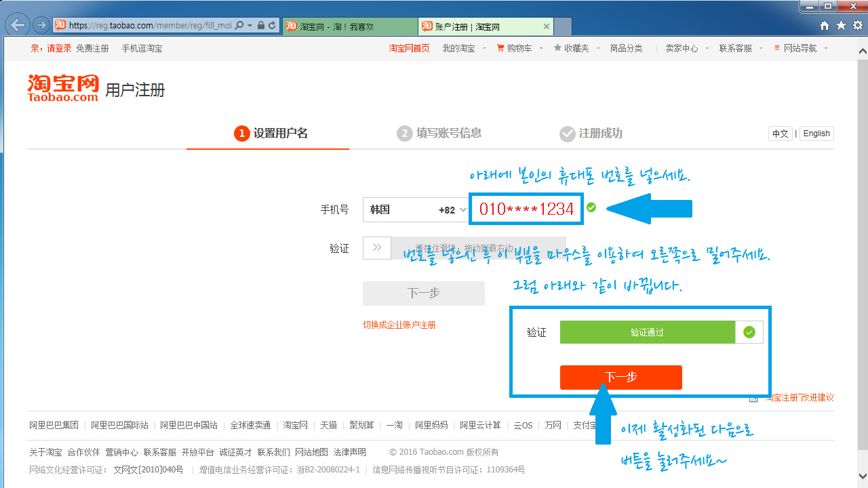Image resolution: width=868 pixels, height=488 pixels.
Task: Click the 注册成功 step
Action: click(591, 134)
